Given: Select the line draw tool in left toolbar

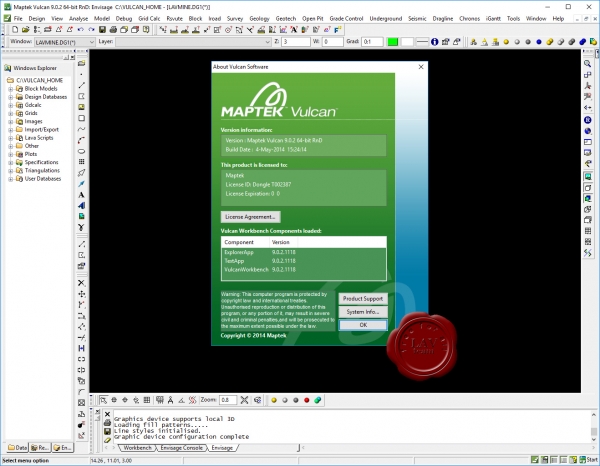Looking at the screenshot, I should tap(82, 85).
